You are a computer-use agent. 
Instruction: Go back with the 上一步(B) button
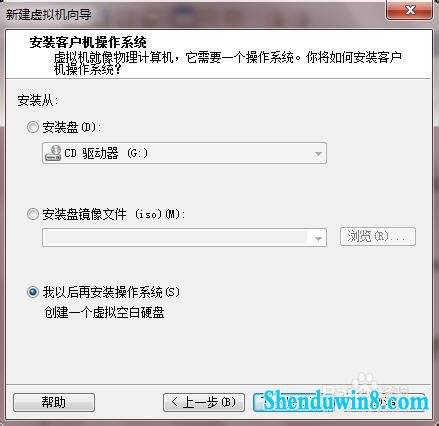pos(204,402)
